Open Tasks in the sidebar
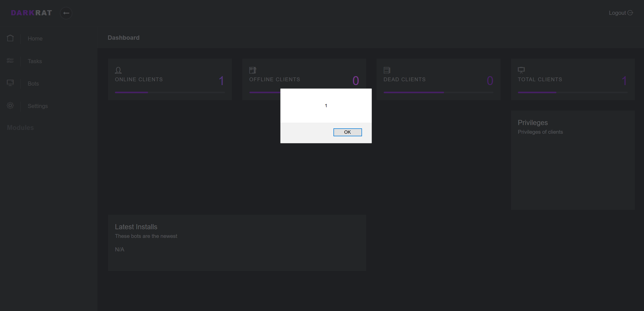The image size is (644, 311). click(x=35, y=61)
